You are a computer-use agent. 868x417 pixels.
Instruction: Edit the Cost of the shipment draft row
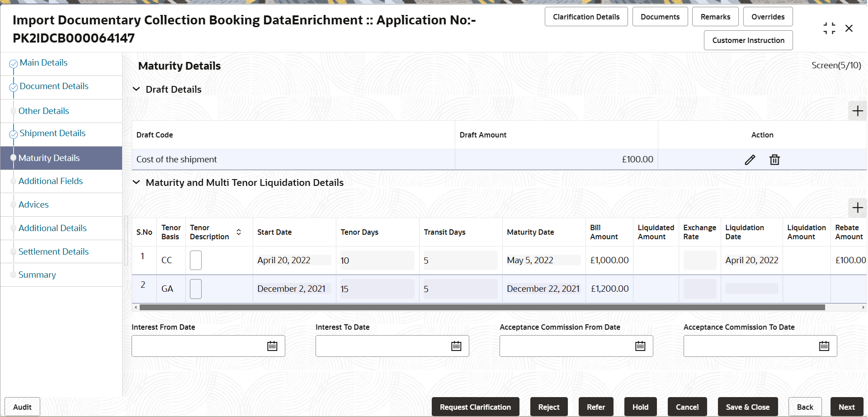pyautogui.click(x=750, y=160)
